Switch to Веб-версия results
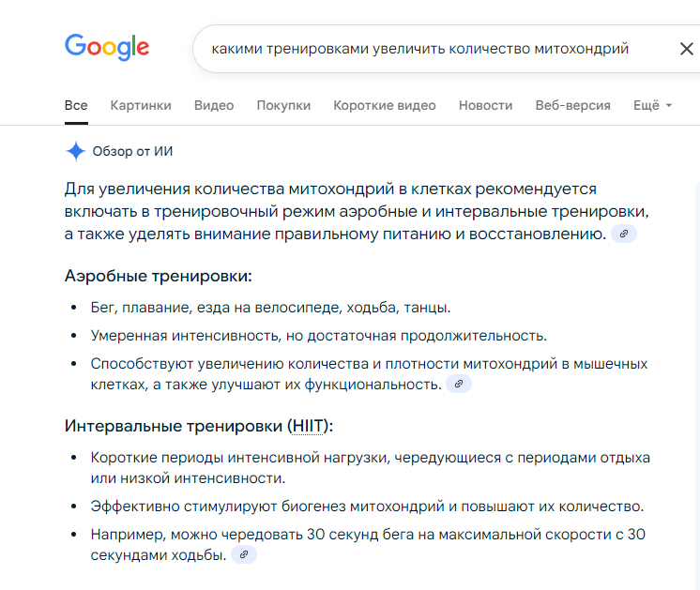 click(x=572, y=105)
